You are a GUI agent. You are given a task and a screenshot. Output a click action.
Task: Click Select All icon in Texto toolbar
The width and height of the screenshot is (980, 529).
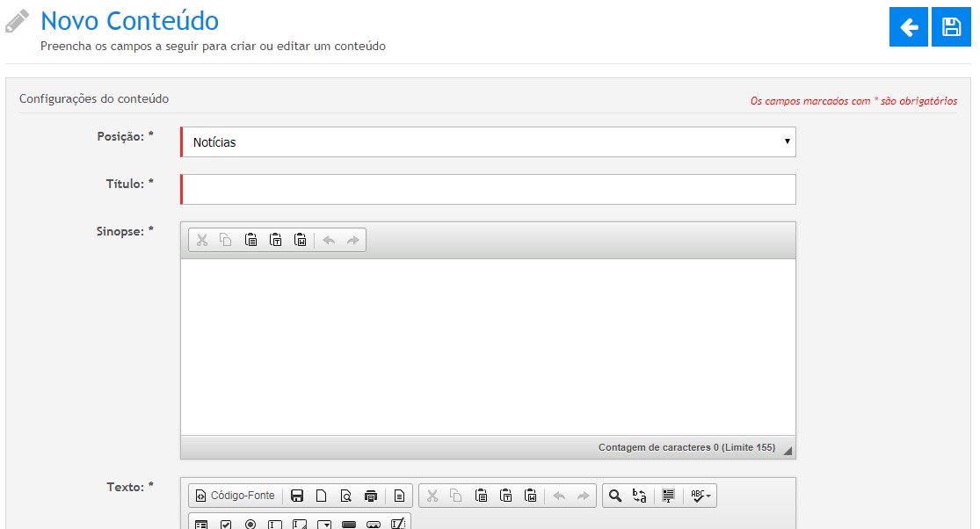coord(668,496)
